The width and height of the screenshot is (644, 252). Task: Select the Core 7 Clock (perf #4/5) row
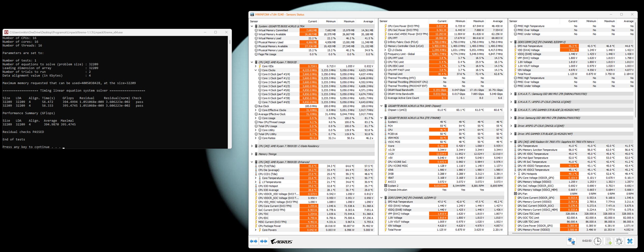point(312,102)
